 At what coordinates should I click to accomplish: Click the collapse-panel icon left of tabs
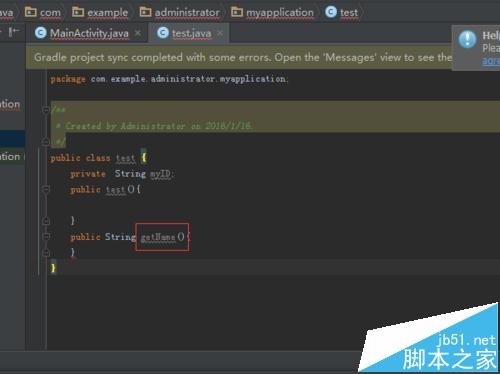point(14,32)
